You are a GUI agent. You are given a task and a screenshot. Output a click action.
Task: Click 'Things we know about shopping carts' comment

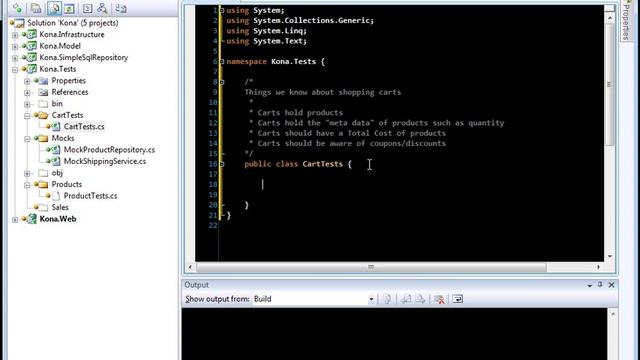pos(322,92)
